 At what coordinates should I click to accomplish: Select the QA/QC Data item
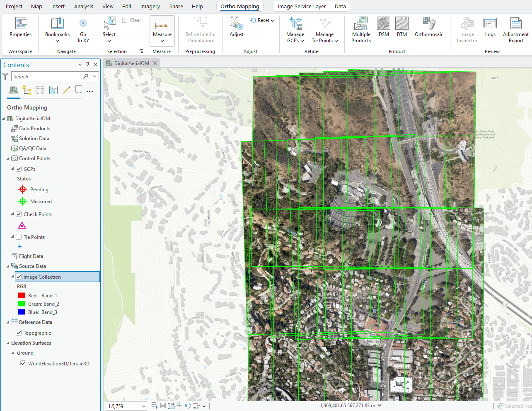tap(33, 148)
